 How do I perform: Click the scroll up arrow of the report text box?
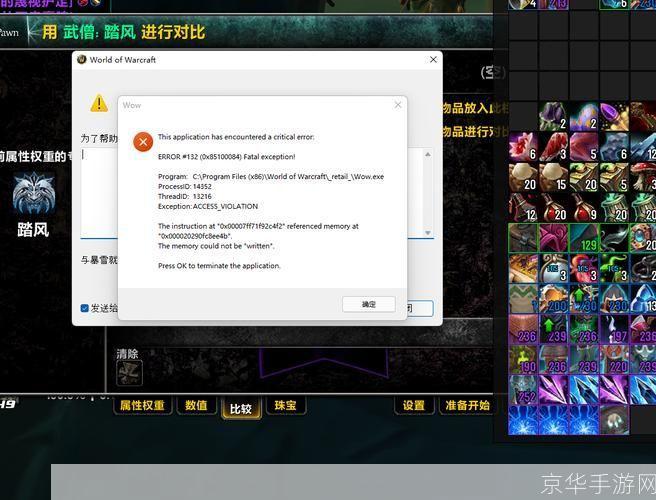428,155
